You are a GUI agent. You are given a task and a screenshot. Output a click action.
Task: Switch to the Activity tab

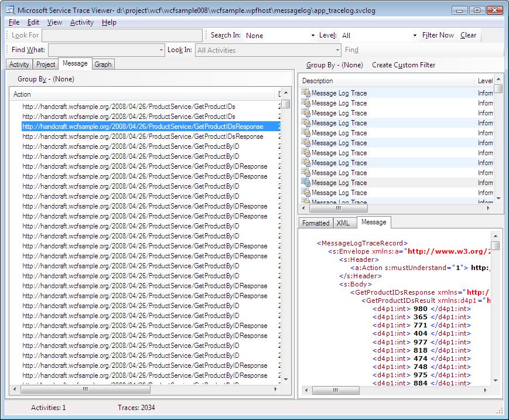click(19, 64)
